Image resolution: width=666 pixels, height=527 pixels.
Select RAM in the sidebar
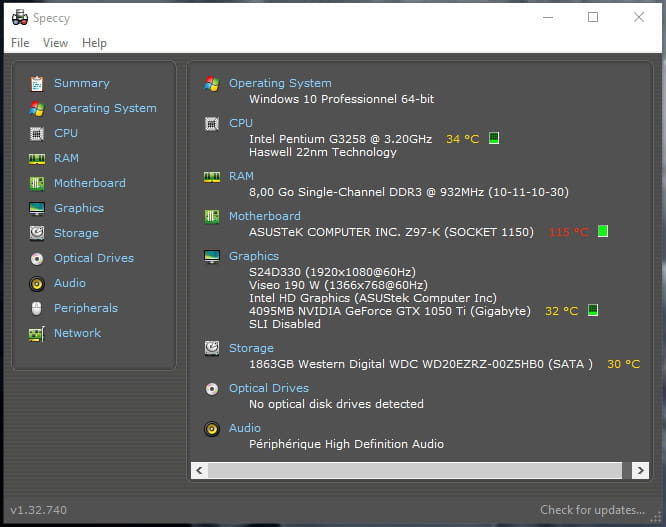pos(66,158)
